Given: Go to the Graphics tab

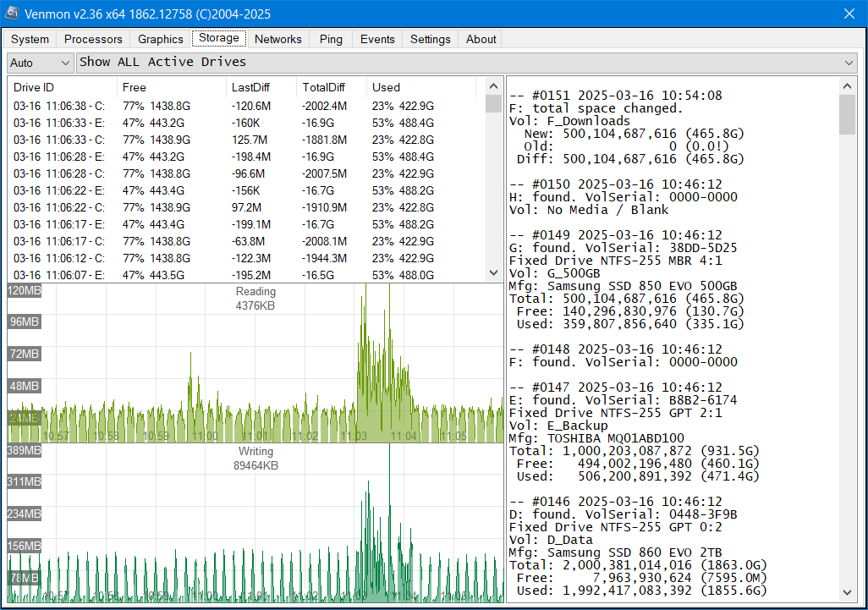Looking at the screenshot, I should click(x=161, y=39).
